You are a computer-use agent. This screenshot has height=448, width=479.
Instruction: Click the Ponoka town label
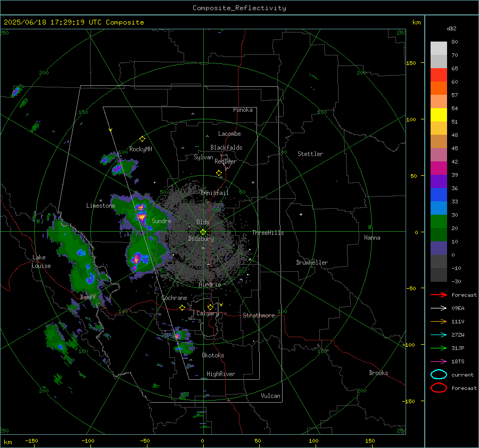(x=243, y=110)
